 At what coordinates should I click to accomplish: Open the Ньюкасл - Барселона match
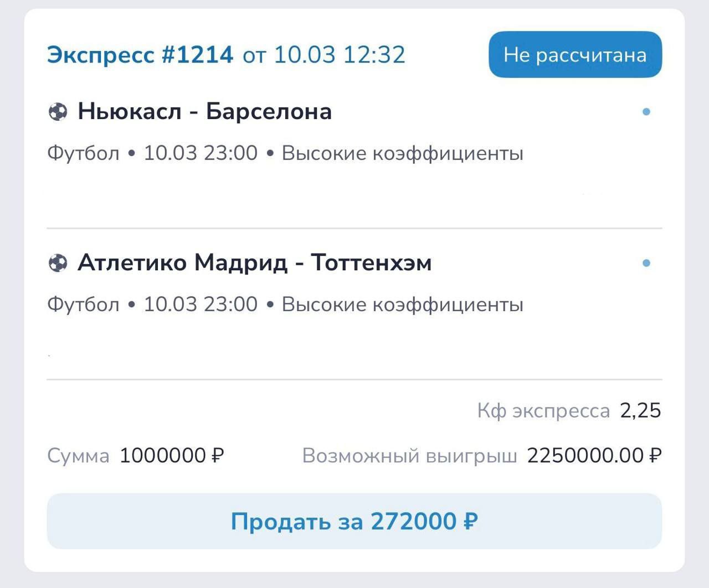coord(204,112)
